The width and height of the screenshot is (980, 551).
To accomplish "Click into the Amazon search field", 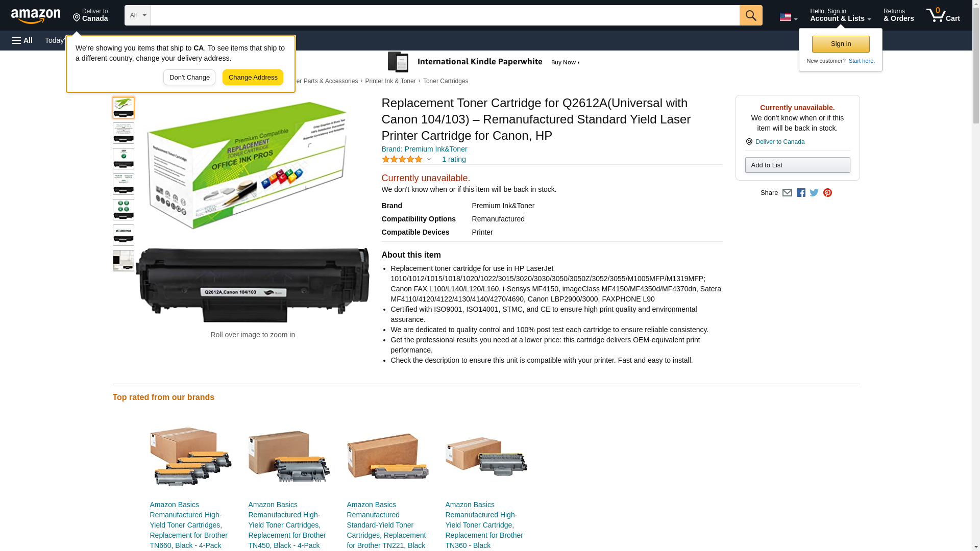I will [x=445, y=15].
